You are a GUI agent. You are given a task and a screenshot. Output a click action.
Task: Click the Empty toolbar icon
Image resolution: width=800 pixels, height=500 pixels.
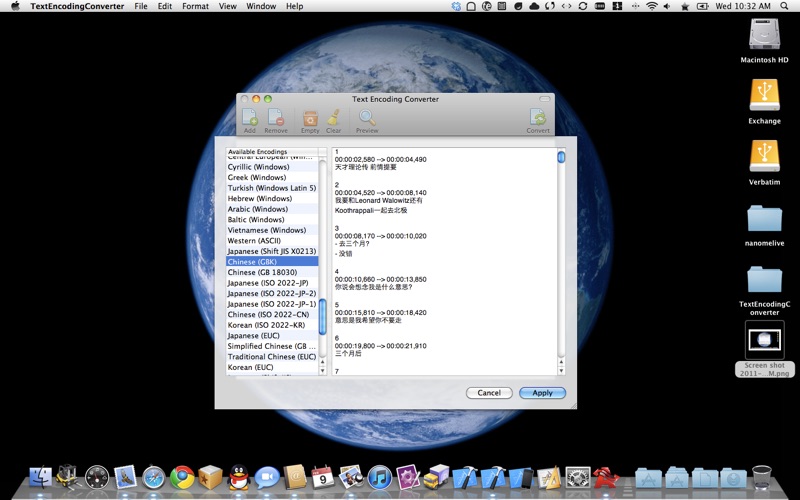click(x=310, y=118)
